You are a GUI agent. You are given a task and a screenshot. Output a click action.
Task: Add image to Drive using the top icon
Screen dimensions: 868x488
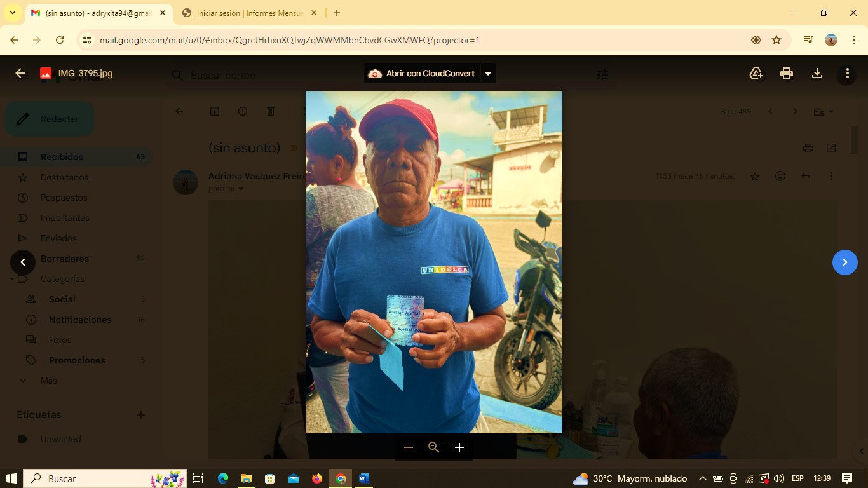pyautogui.click(x=756, y=73)
